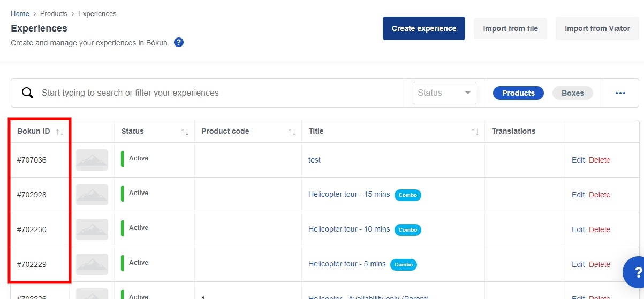Click Active status of #707036 row
The image size is (644, 299).
pyautogui.click(x=139, y=158)
